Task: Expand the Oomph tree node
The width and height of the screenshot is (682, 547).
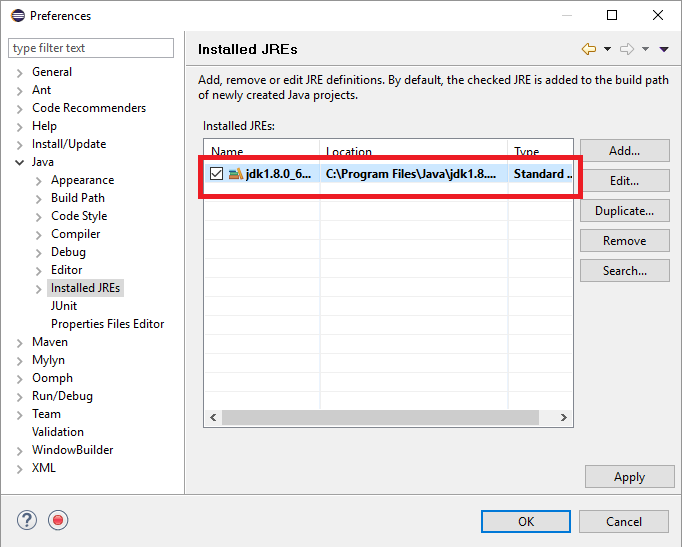Action: point(19,379)
